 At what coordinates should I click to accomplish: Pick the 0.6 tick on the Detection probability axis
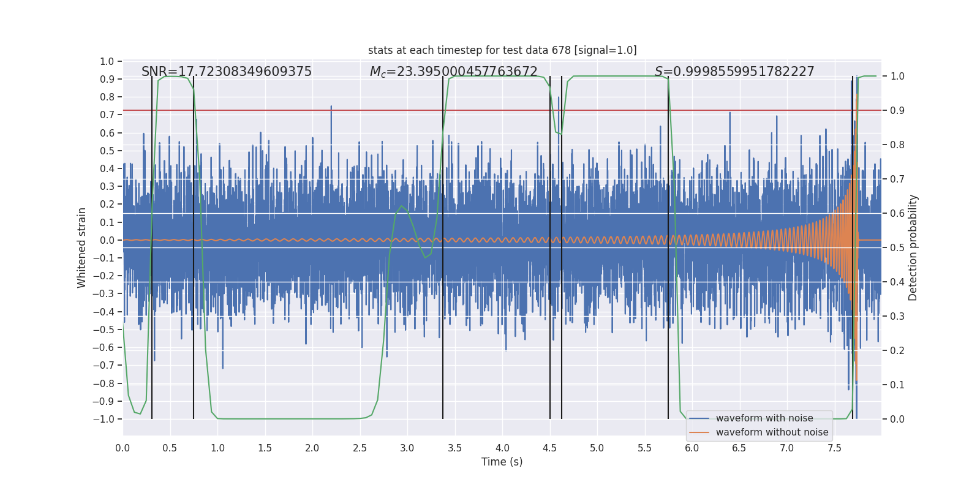pyautogui.click(x=897, y=214)
